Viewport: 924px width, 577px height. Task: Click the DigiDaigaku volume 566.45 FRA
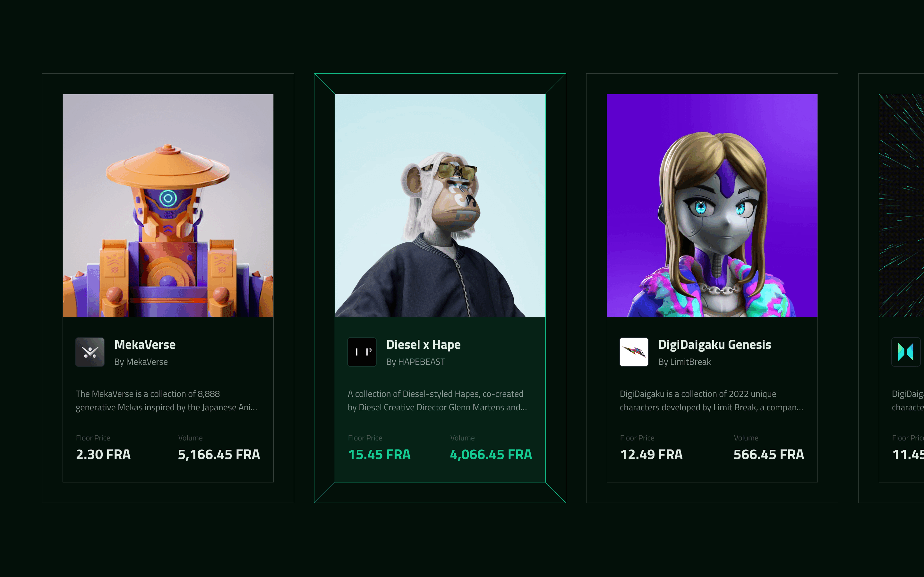pos(769,455)
